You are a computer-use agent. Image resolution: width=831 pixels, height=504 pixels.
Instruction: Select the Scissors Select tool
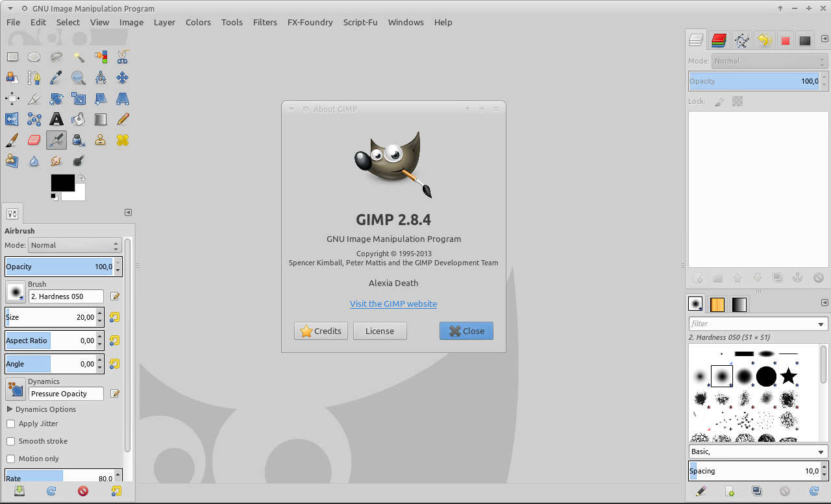(123, 57)
